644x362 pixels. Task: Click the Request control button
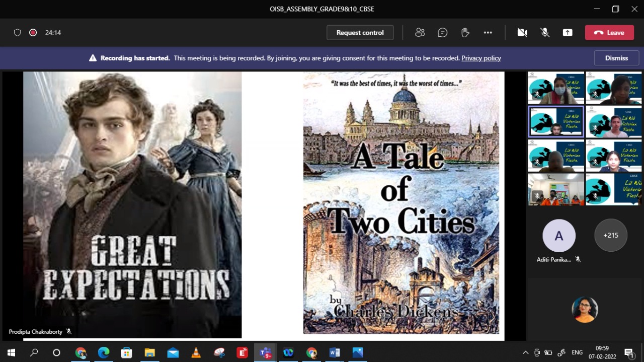[360, 33]
